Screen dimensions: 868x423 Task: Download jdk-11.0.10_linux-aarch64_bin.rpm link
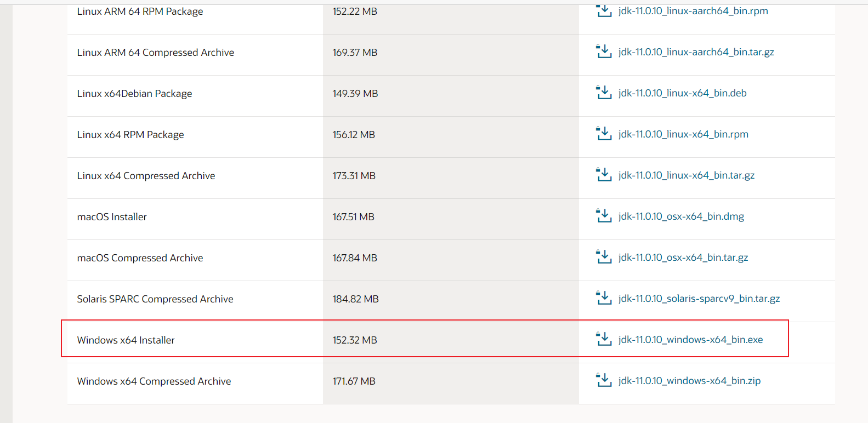pyautogui.click(x=693, y=11)
